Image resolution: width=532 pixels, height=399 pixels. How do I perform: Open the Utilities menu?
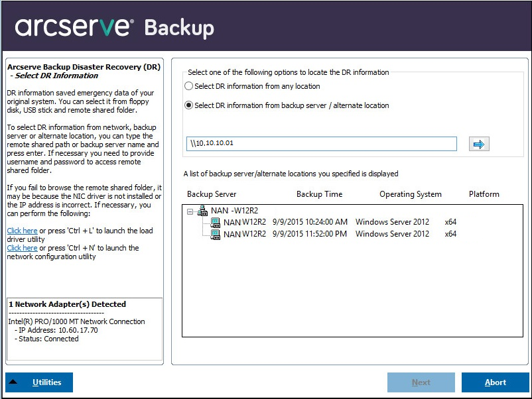click(39, 382)
